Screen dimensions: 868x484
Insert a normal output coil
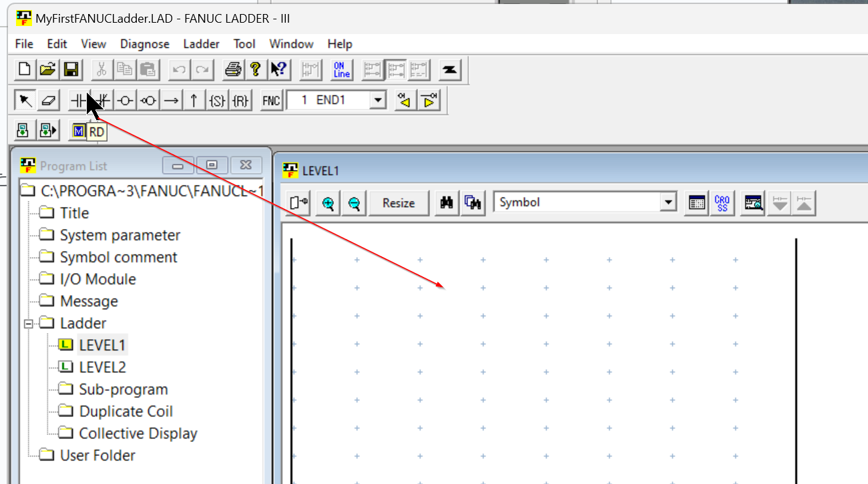[125, 100]
